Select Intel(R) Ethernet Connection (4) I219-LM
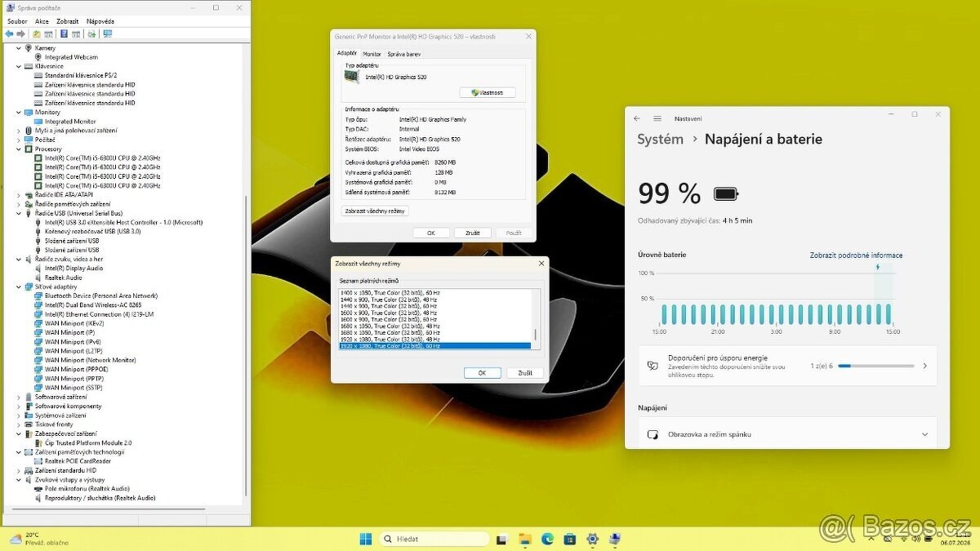The height and width of the screenshot is (551, 980). 99,314
